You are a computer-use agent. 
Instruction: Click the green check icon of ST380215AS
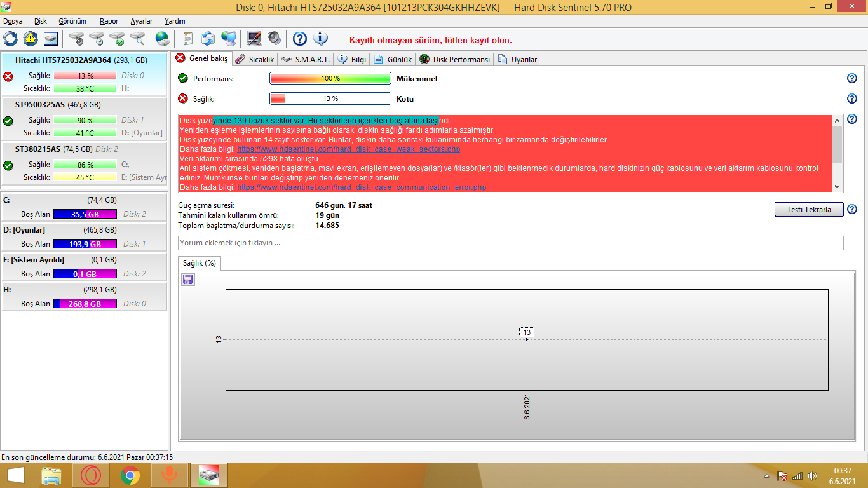coord(8,166)
